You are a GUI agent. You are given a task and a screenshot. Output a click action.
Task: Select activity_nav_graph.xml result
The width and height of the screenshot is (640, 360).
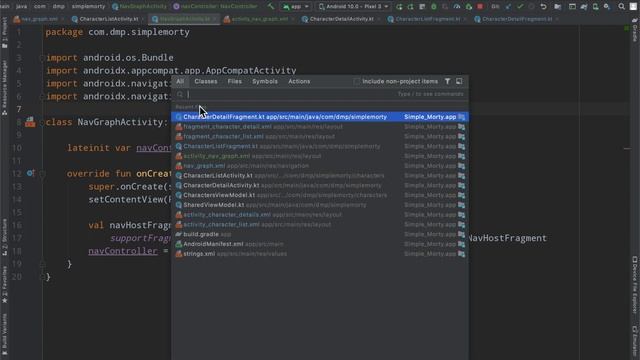pos(320,156)
